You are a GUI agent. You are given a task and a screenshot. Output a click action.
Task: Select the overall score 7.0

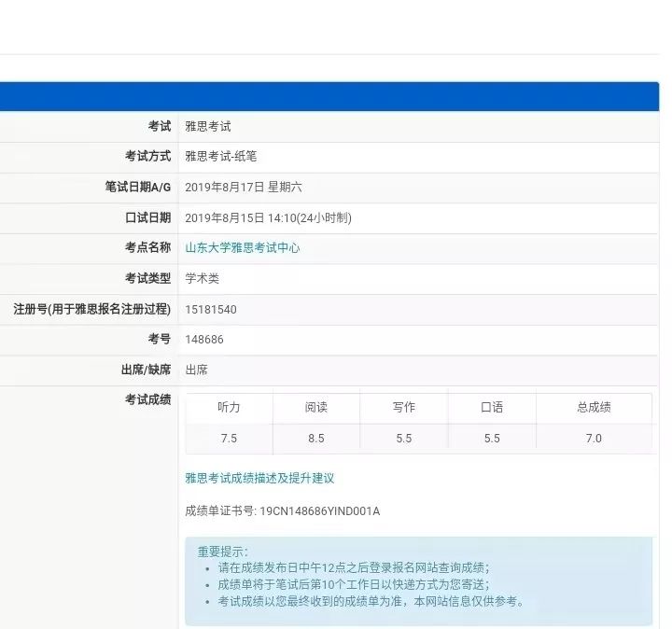(594, 439)
